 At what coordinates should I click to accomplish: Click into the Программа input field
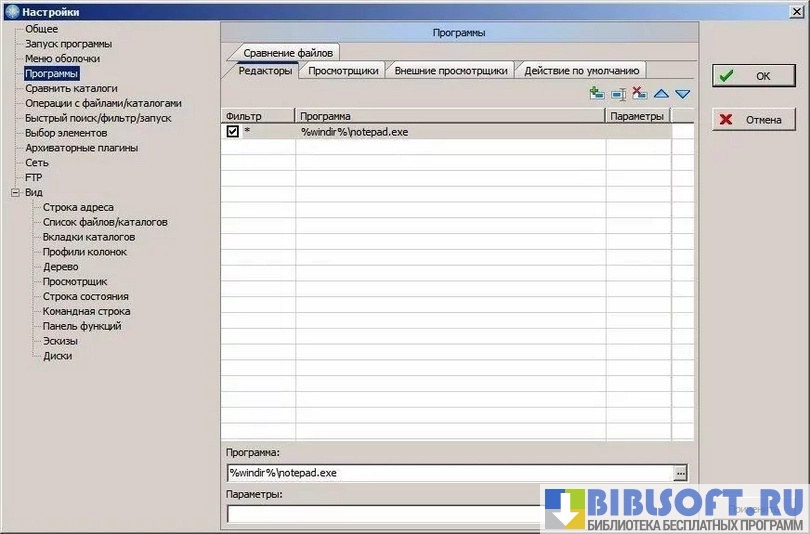point(450,473)
